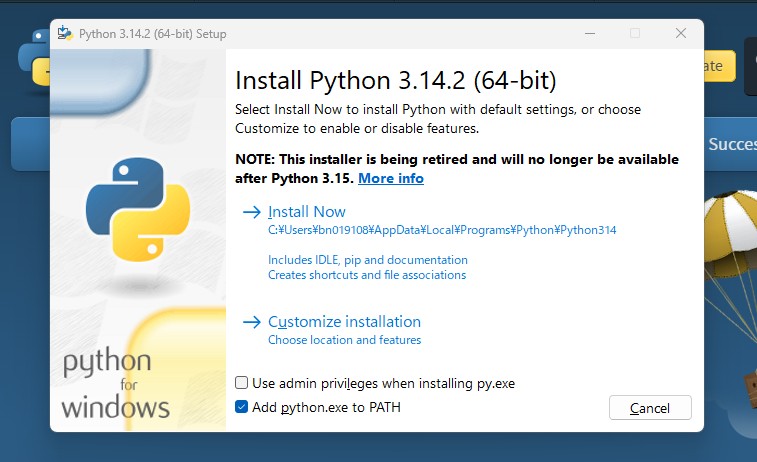757x462 pixels.
Task: Minimize the Python Setup window
Action: [588, 33]
